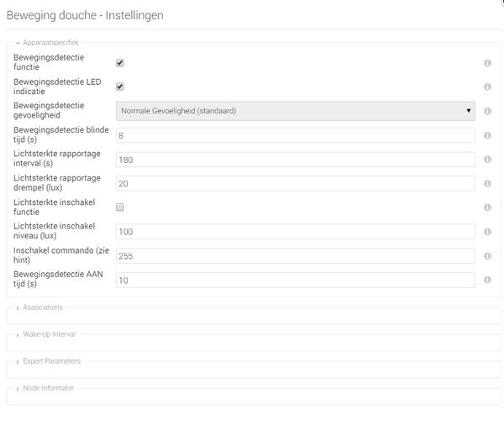The height and width of the screenshot is (425, 504).
Task: Expand the Wake-Up Interval section
Action: click(46, 334)
